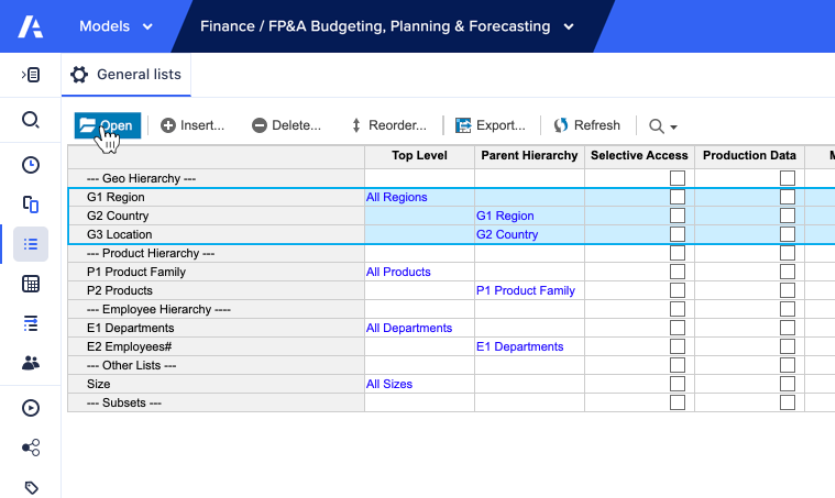Open the actions play icon in sidebar

pyautogui.click(x=30, y=407)
